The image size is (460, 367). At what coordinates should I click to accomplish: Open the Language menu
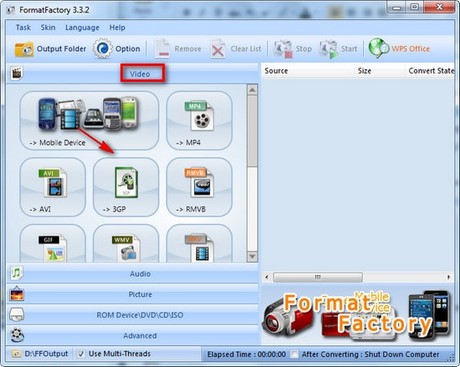point(82,28)
